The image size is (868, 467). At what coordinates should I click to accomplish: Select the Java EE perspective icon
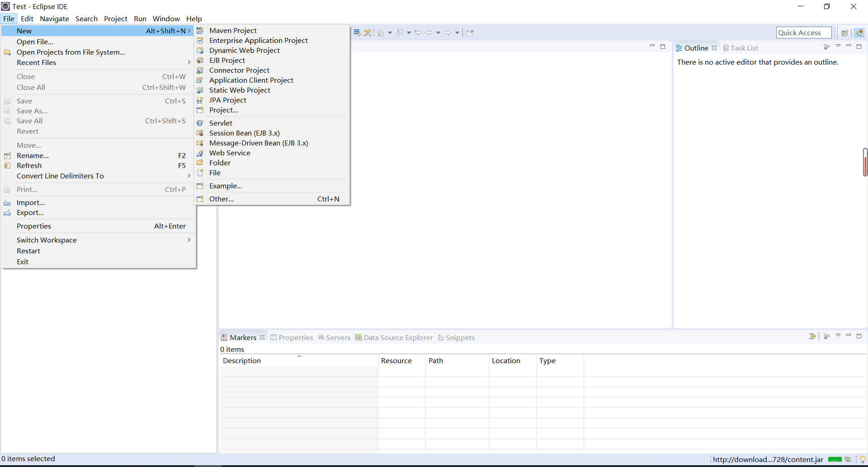click(x=859, y=33)
